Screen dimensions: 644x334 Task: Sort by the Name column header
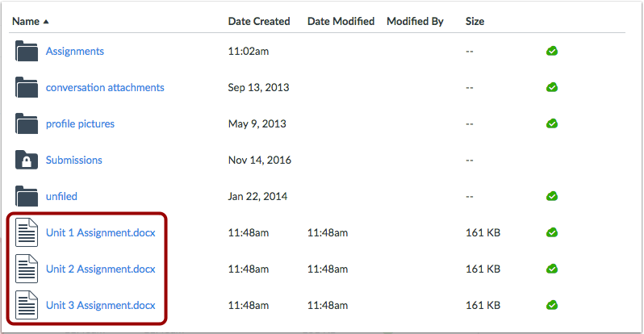click(x=31, y=21)
